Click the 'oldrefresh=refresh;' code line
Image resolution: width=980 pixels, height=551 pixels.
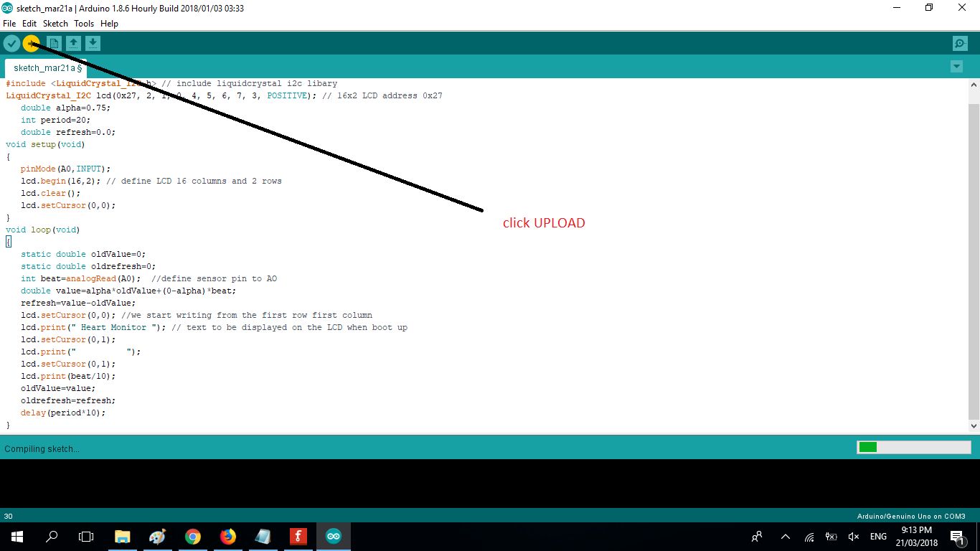pyautogui.click(x=68, y=400)
